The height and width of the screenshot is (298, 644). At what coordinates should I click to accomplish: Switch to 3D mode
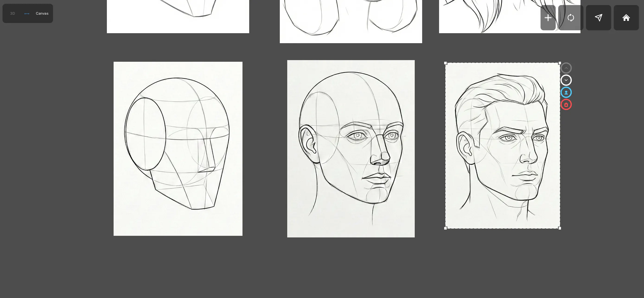coord(13,13)
